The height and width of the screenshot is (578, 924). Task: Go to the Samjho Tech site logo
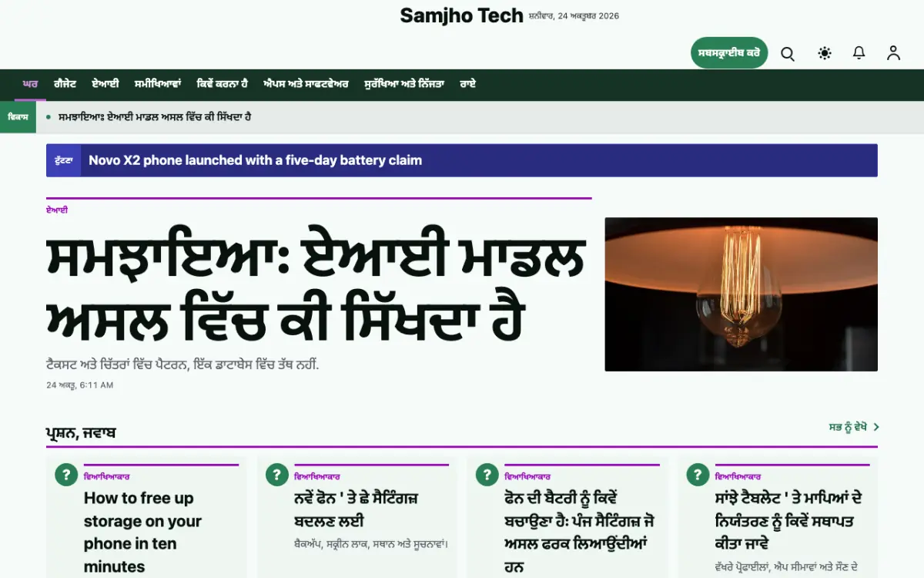click(x=461, y=15)
